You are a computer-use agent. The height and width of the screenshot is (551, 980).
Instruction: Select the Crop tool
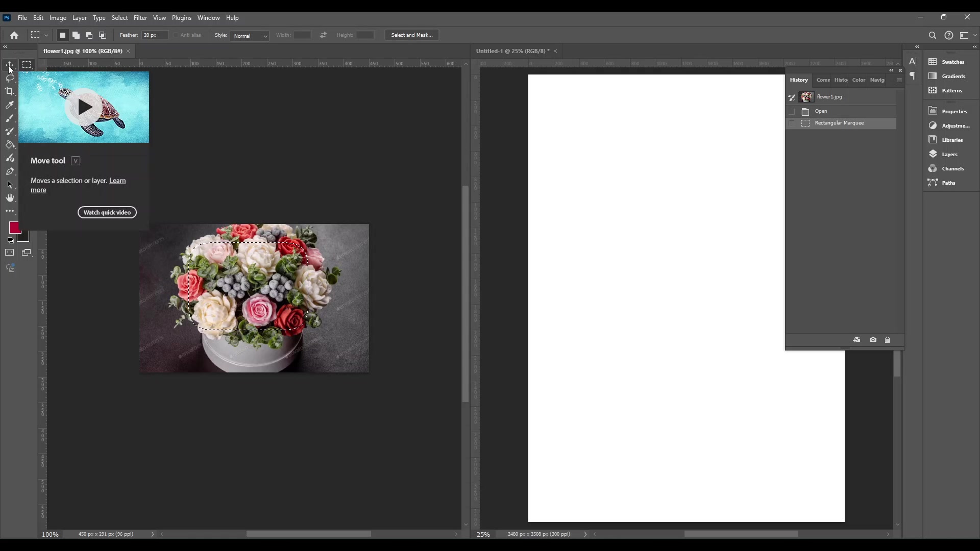pyautogui.click(x=10, y=91)
